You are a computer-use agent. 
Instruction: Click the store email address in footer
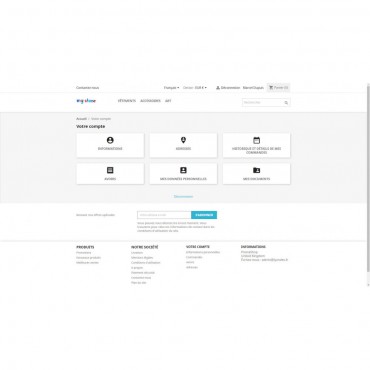275,260
